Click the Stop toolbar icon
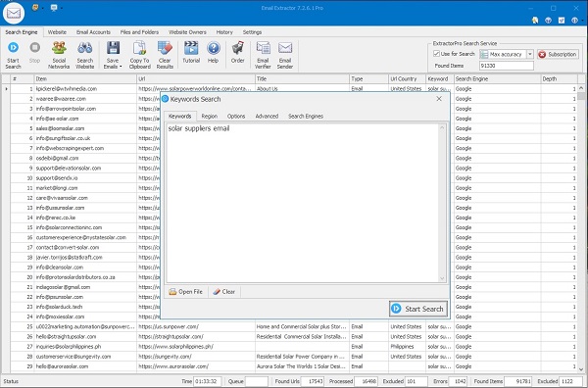Image resolution: width=588 pixels, height=388 pixels. click(35, 48)
